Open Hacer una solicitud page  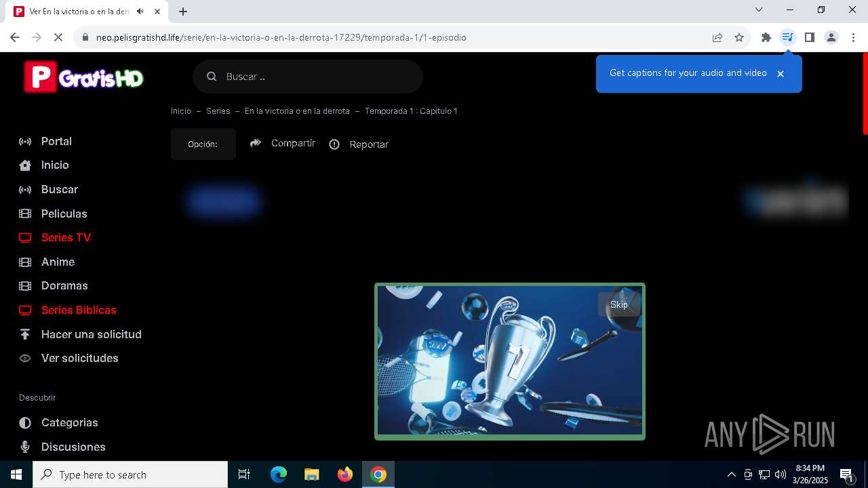click(x=92, y=334)
